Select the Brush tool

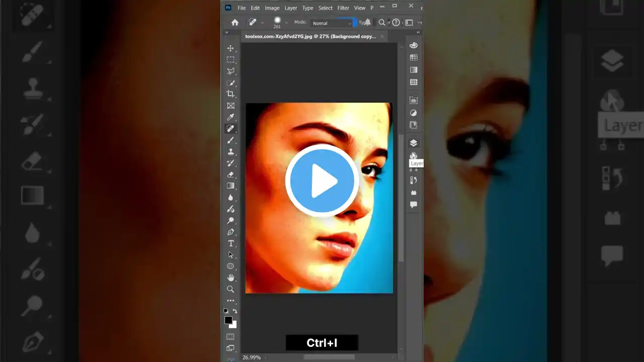[x=230, y=140]
